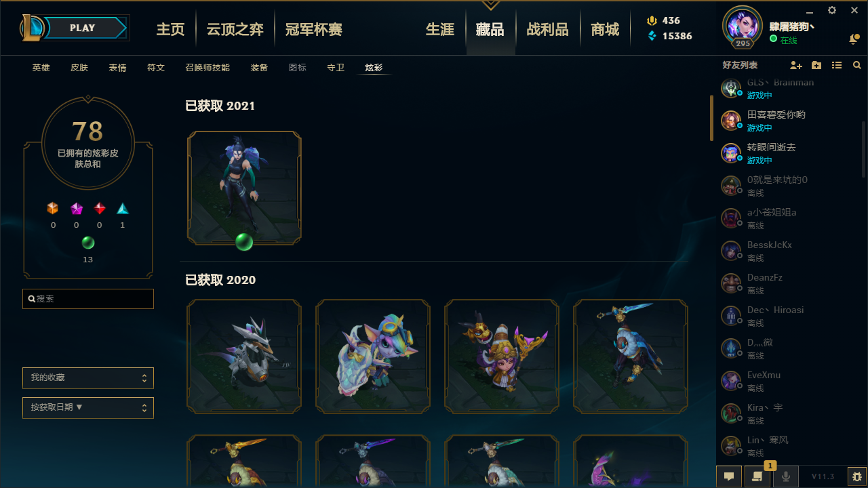Image resolution: width=868 pixels, height=488 pixels.
Task: Open the notifications bell icon
Action: click(854, 39)
